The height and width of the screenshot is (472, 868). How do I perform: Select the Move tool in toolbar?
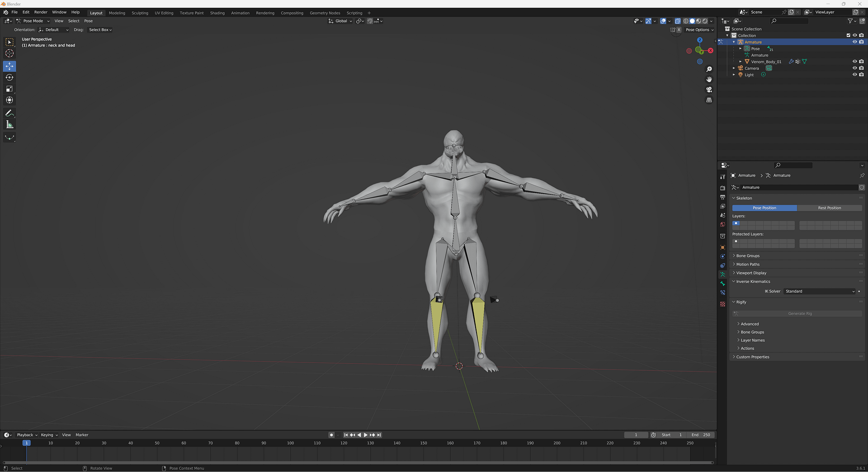pyautogui.click(x=9, y=66)
